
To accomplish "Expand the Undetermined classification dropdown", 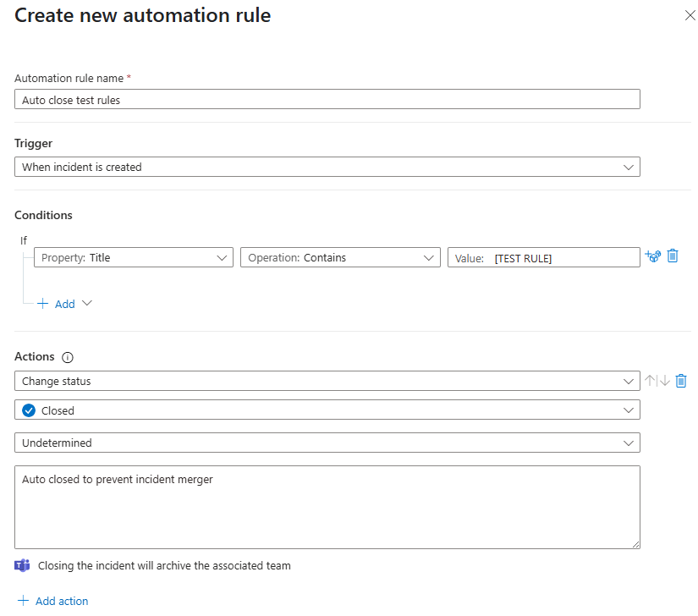I will coord(327,443).
